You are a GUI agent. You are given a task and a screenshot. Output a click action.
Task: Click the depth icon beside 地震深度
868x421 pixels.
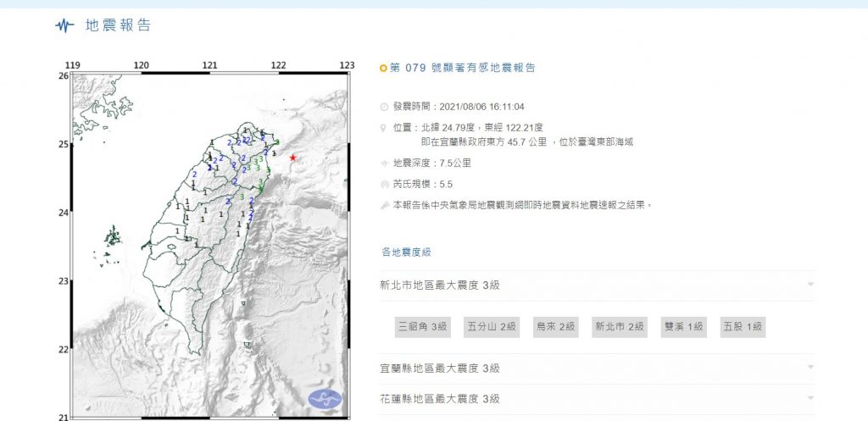tap(385, 163)
